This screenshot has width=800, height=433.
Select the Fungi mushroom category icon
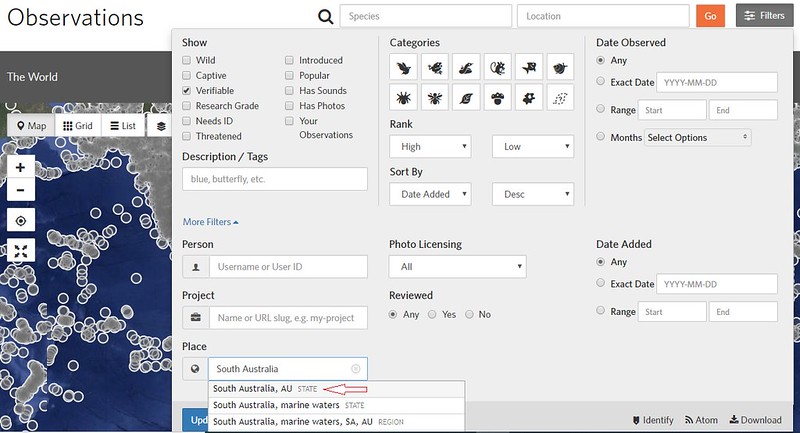(x=497, y=98)
